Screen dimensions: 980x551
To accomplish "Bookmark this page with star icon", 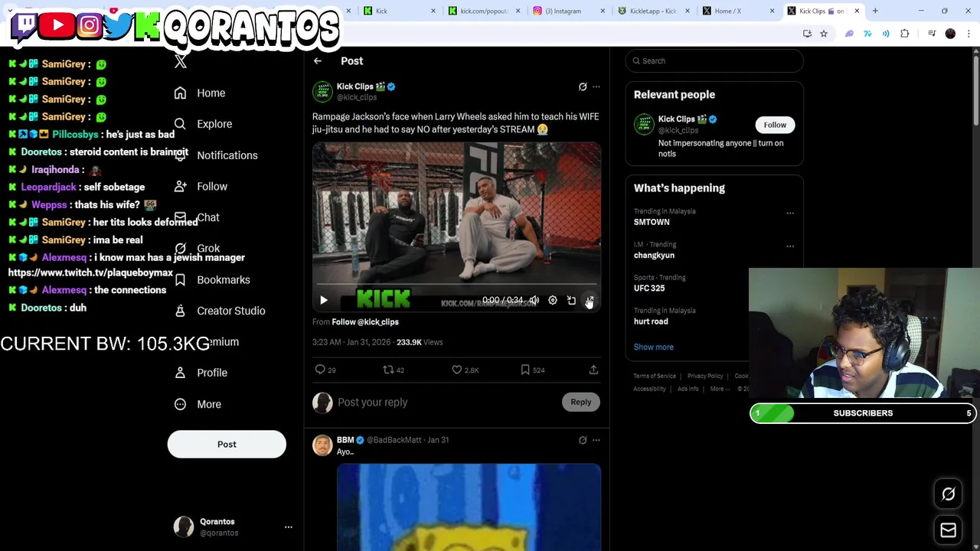I will point(824,34).
